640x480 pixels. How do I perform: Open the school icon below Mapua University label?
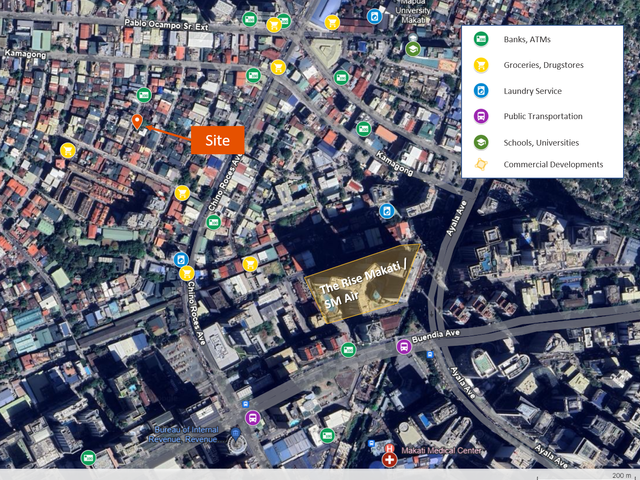pos(413,49)
